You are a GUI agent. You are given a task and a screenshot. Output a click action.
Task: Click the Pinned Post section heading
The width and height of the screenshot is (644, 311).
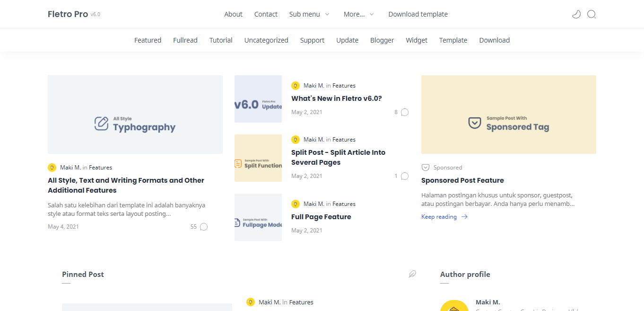coord(83,274)
